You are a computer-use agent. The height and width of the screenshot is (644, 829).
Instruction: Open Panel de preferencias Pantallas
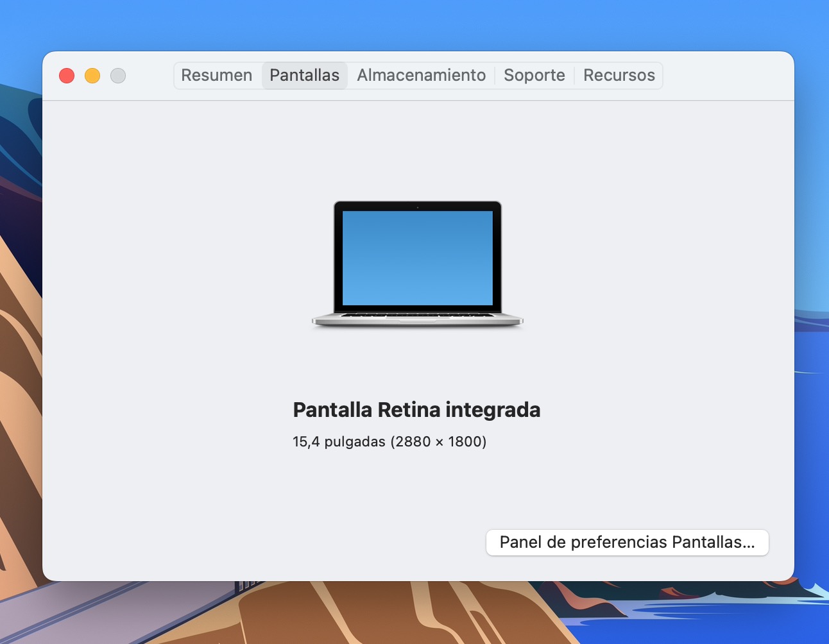(627, 543)
